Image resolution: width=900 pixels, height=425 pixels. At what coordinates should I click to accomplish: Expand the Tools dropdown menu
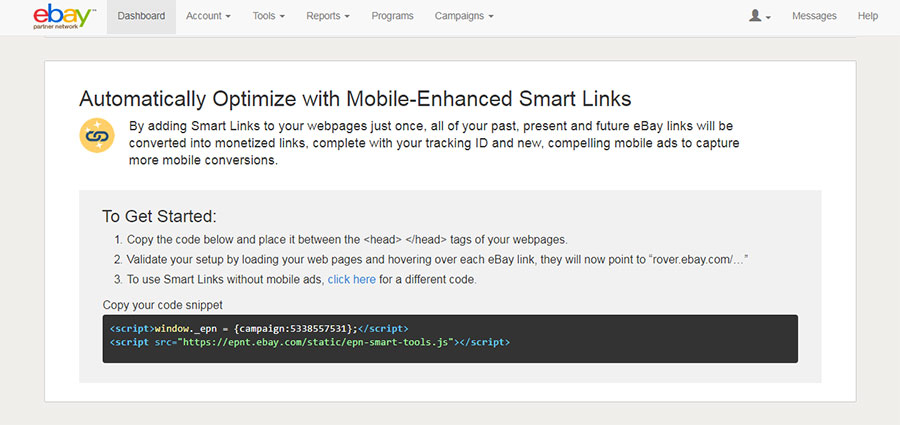click(269, 16)
